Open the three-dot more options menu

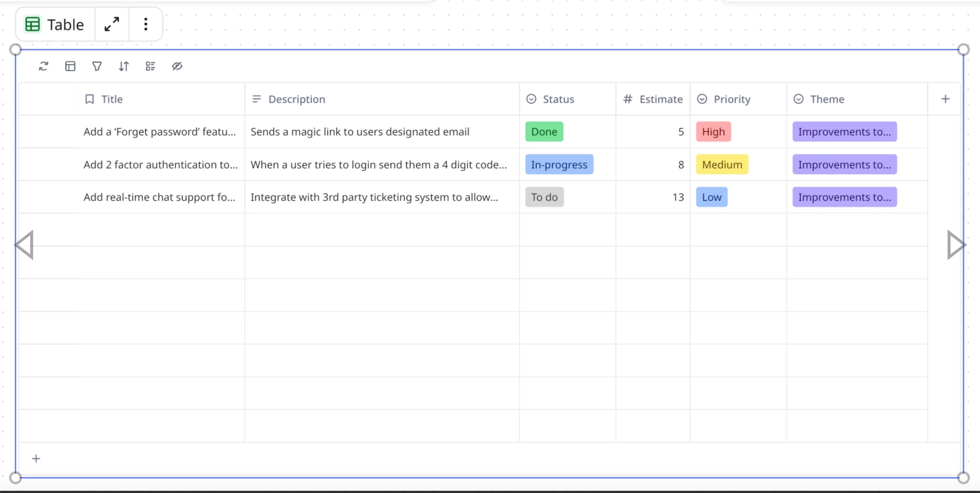pyautogui.click(x=146, y=24)
